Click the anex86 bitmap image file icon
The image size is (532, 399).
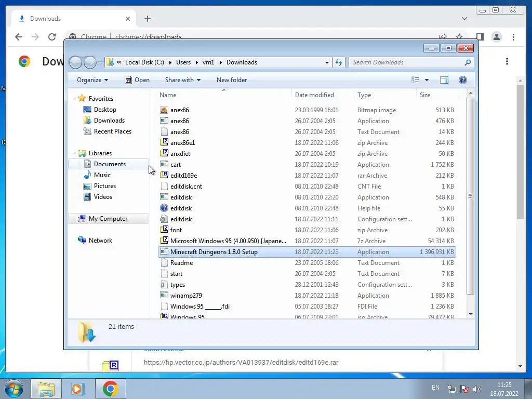point(164,110)
